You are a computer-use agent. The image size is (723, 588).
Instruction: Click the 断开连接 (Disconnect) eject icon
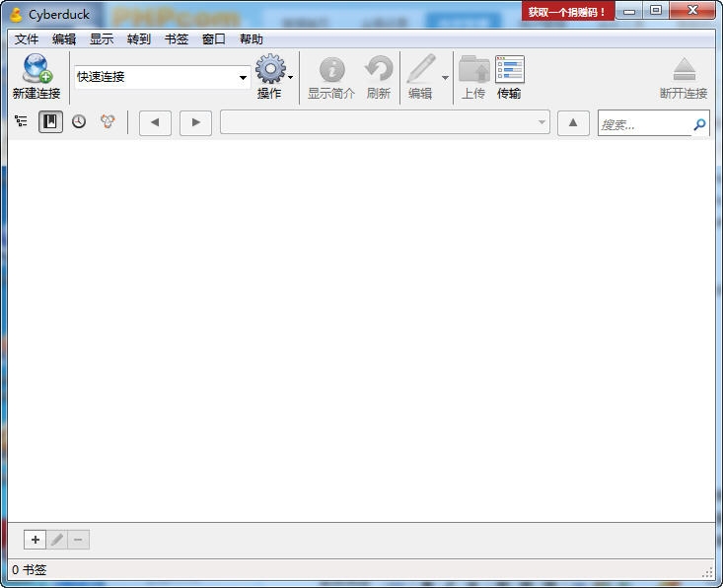684,70
